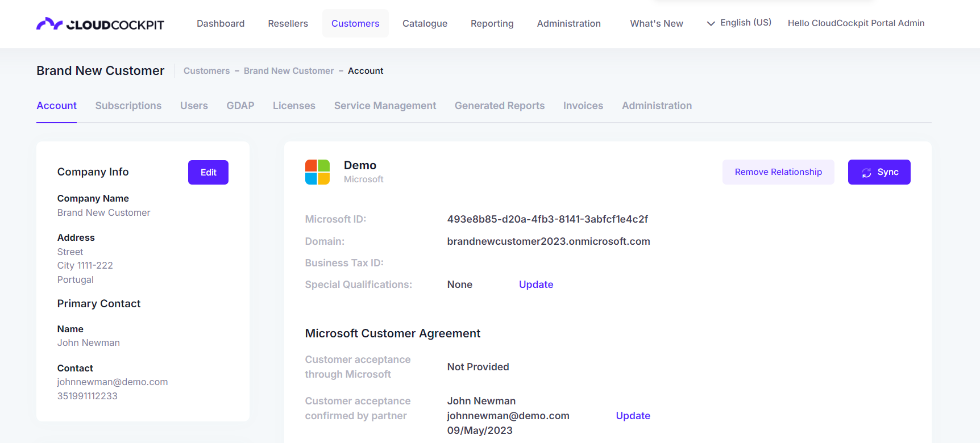Sync the Microsoft tenant
Viewport: 980px width, 443px height.
[x=879, y=172]
